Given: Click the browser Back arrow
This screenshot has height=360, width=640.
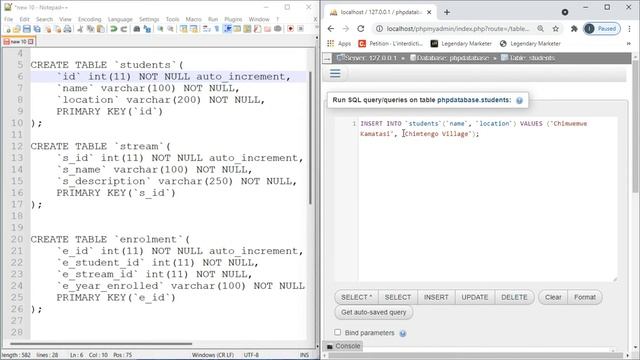Looking at the screenshot, I should (331, 29).
